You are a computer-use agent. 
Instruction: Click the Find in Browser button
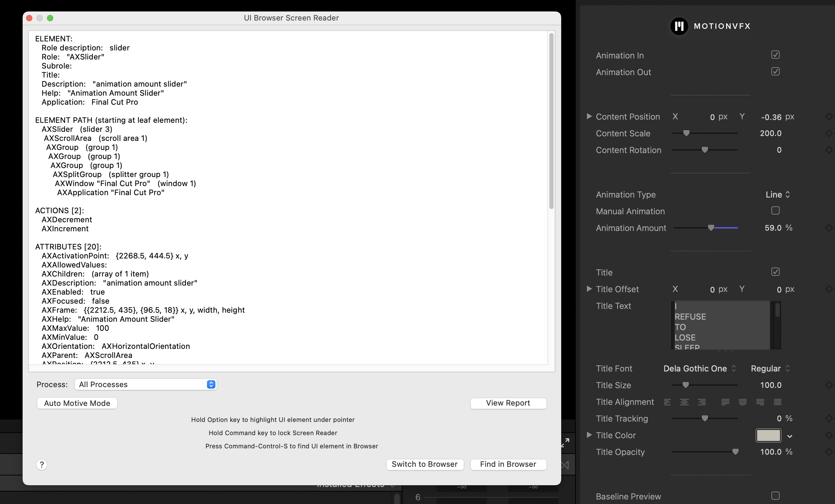(x=508, y=464)
